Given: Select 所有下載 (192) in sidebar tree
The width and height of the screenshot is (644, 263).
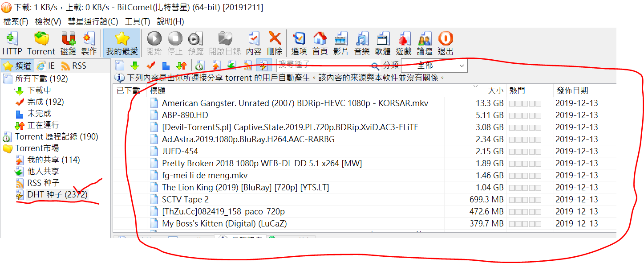Looking at the screenshot, I should coord(36,79).
